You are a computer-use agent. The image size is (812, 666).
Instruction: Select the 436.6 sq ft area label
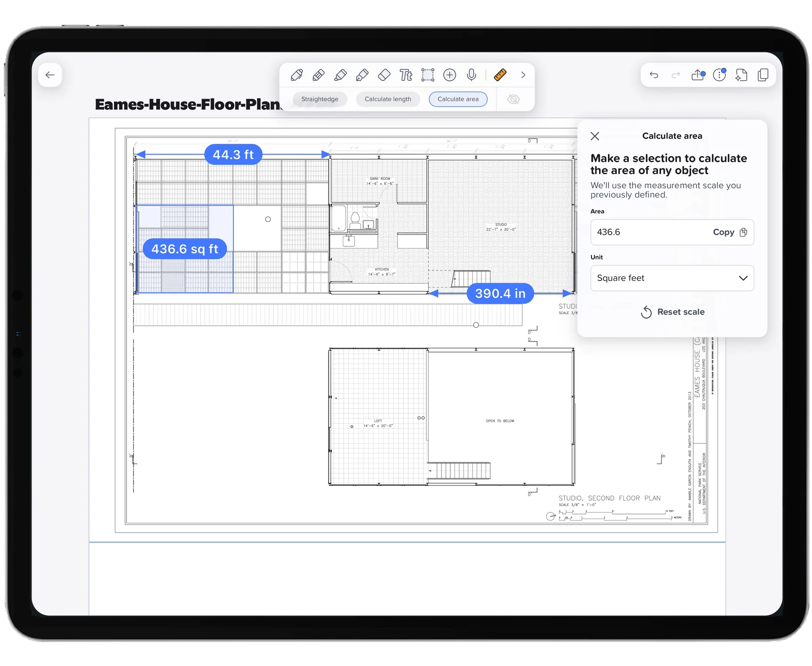pyautogui.click(x=185, y=249)
